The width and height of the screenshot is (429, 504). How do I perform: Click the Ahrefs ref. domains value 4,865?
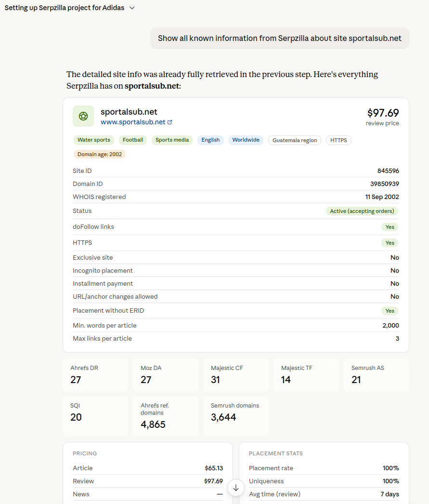153,424
